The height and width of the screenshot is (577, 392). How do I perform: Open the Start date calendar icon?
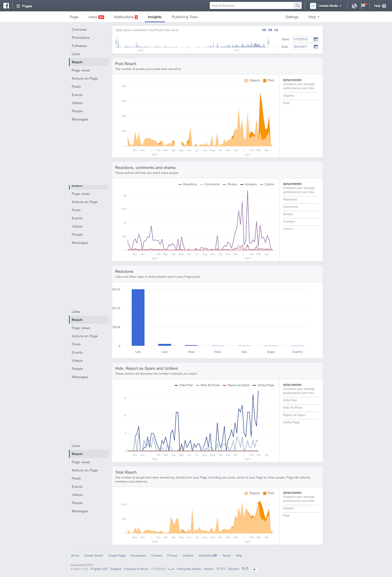(316, 40)
